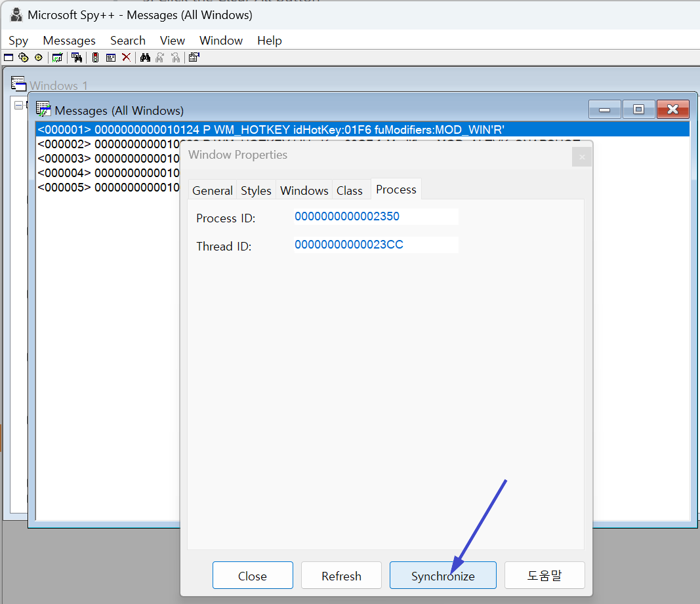The height and width of the screenshot is (604, 700).
Task: Click the 'Window Properties' dialog title
Action: coord(238,155)
